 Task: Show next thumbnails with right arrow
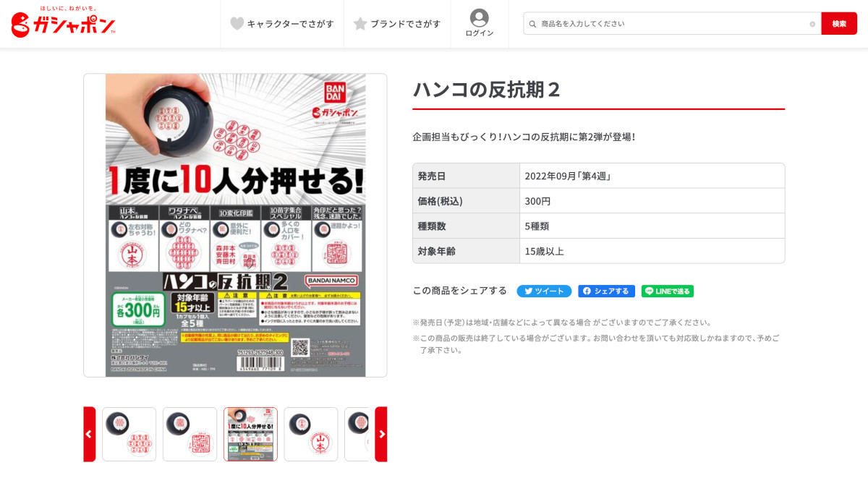tap(381, 434)
